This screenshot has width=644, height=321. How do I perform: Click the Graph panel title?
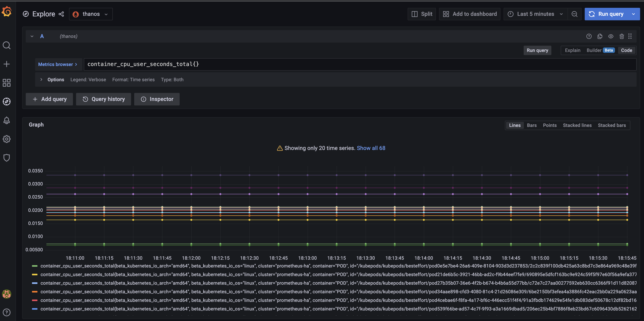tap(36, 125)
